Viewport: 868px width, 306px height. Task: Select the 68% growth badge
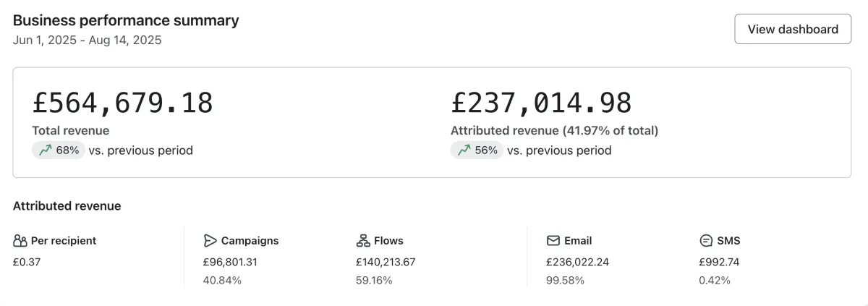(59, 150)
